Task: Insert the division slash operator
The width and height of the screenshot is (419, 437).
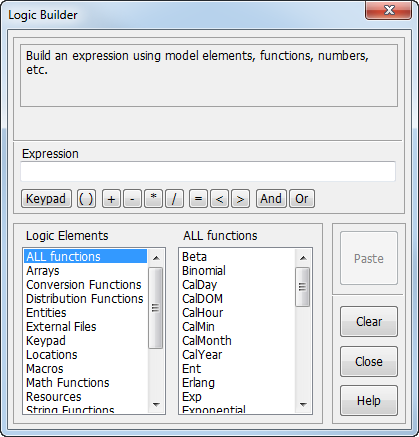Action: click(174, 199)
